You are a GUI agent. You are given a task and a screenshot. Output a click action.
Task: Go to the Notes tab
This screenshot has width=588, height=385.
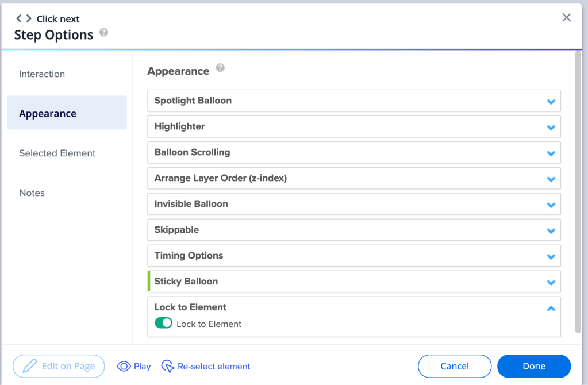pos(32,193)
